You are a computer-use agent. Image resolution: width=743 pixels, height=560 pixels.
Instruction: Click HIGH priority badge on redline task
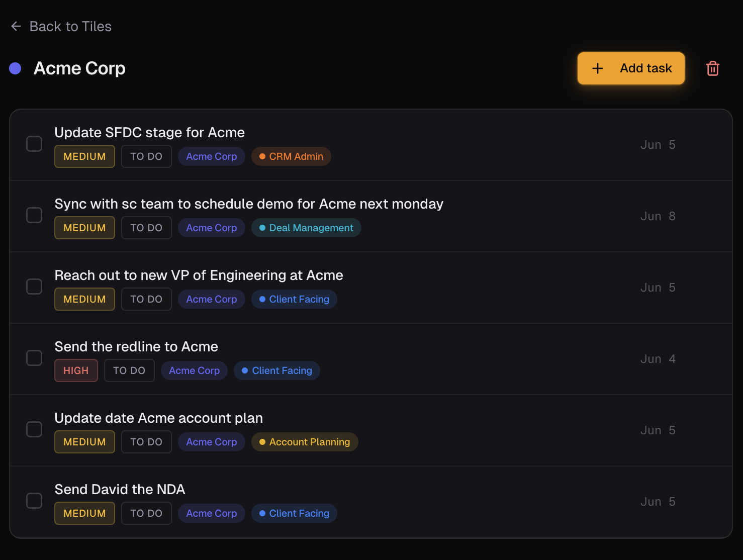(x=76, y=370)
